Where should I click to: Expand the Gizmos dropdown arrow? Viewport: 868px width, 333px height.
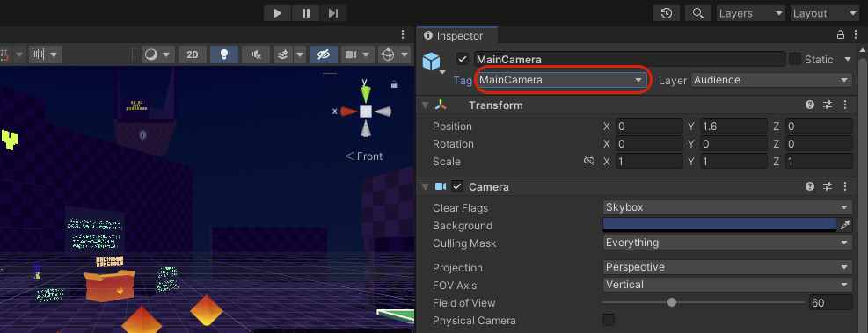coord(405,54)
